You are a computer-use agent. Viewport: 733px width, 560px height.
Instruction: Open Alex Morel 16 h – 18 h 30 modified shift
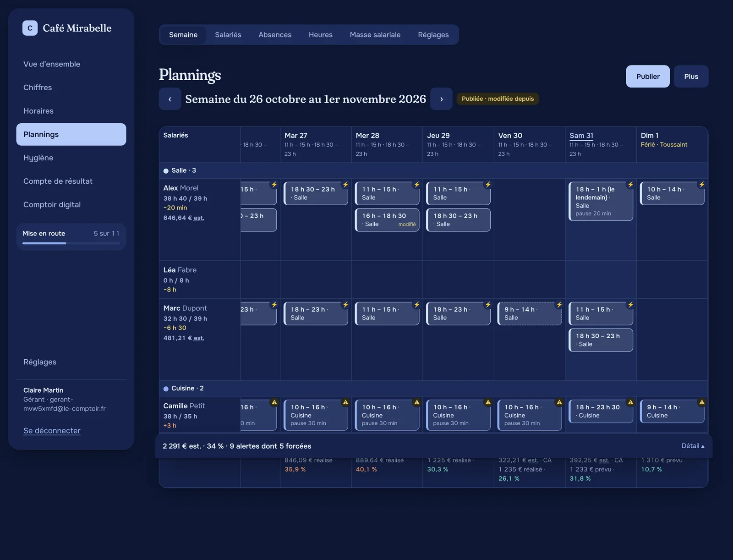tap(387, 220)
